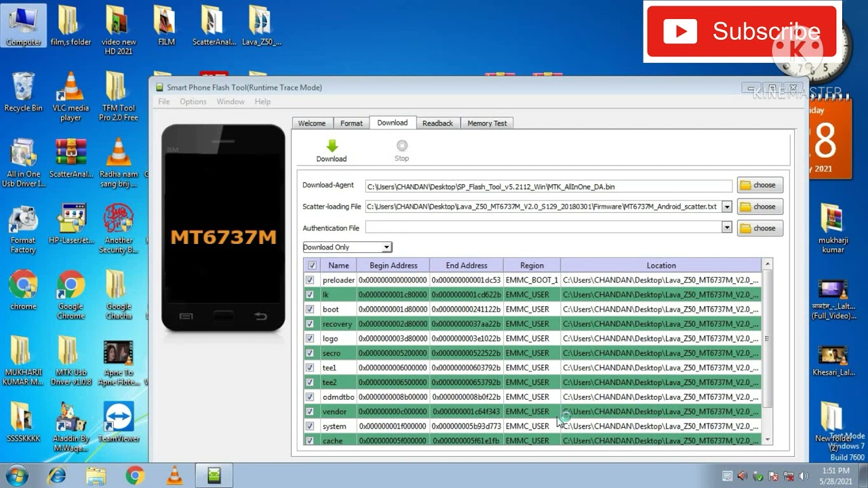Open the Another Security B... desktop icon
This screenshot has height=488, width=868.
(x=118, y=228)
